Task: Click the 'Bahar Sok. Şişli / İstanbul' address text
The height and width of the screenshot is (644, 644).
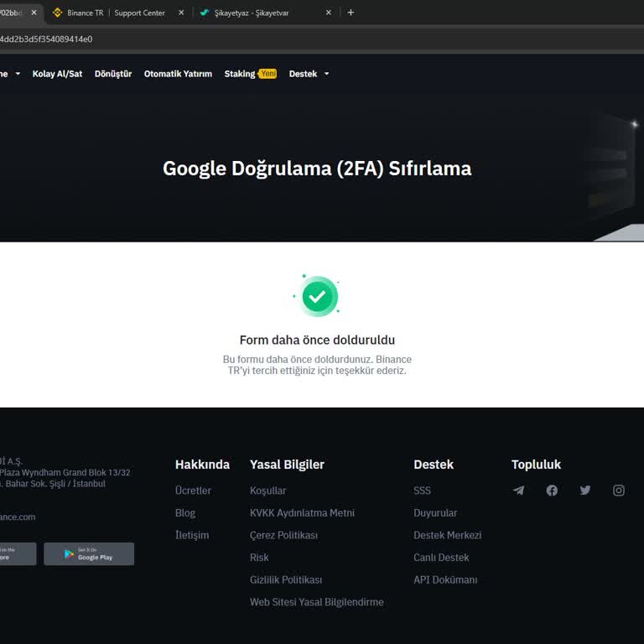Action: tap(55, 484)
